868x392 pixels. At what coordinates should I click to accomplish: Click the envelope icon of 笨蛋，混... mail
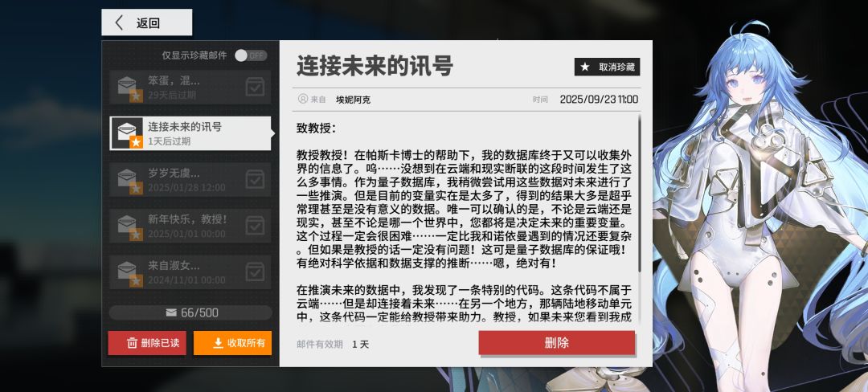pos(127,87)
